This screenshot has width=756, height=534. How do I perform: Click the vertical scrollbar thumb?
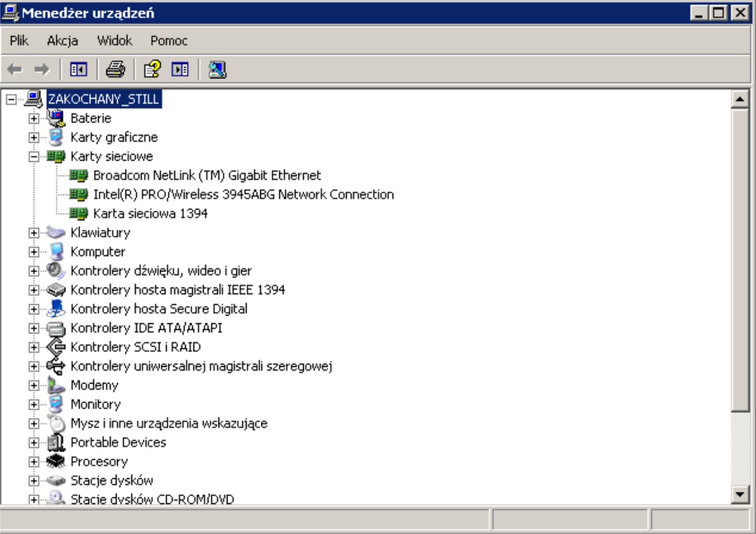[740, 261]
